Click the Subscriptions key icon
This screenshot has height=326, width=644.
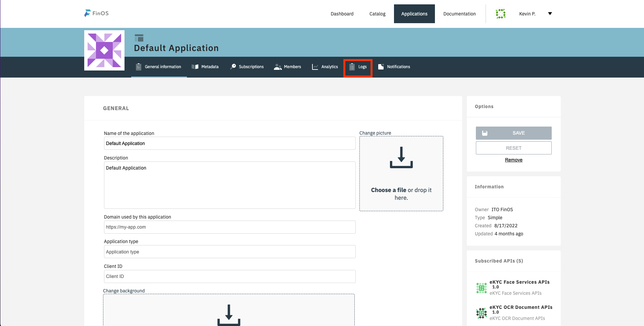pyautogui.click(x=233, y=67)
